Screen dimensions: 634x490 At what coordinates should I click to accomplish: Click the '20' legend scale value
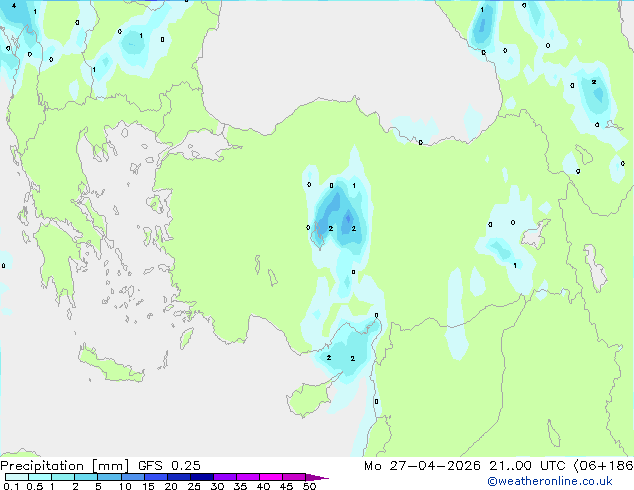pos(171,486)
